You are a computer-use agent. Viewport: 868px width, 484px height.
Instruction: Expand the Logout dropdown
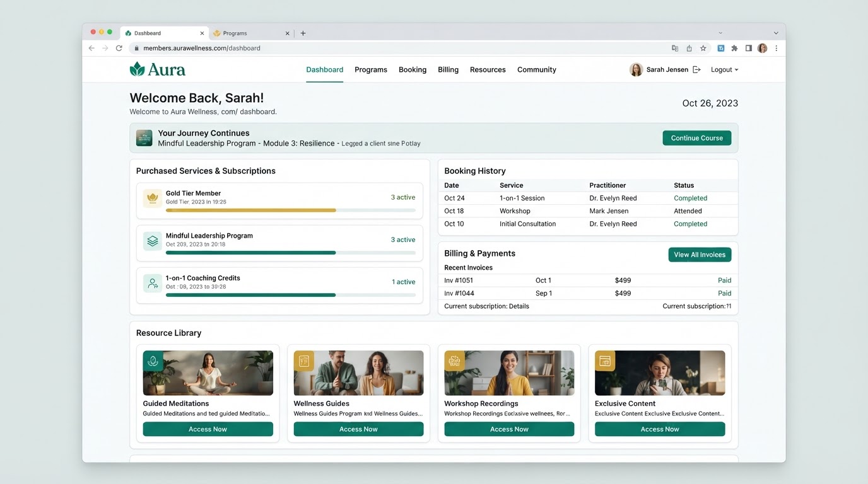pos(724,70)
